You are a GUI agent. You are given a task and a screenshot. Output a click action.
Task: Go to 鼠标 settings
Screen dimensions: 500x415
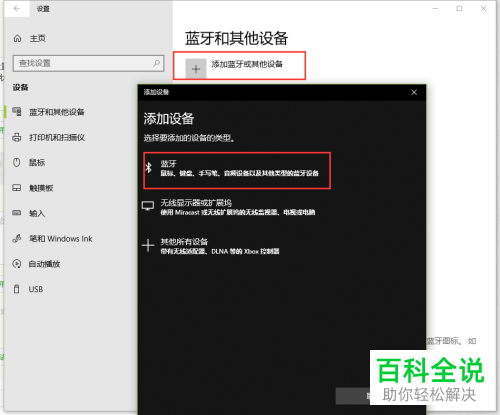(x=37, y=163)
